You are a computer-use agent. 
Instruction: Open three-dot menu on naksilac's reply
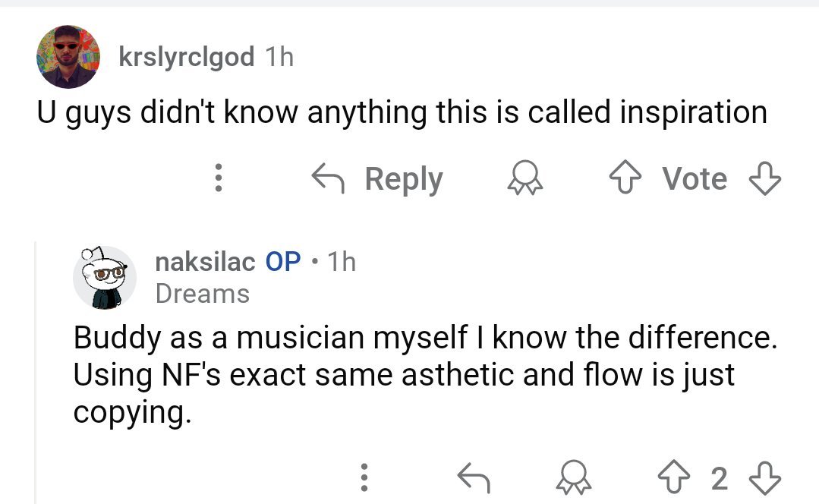(364, 477)
